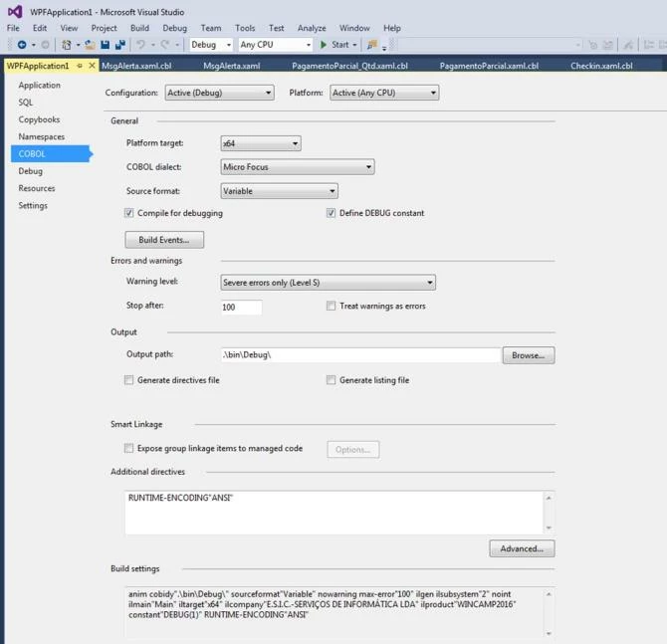Click Browse... for output path
Image resolution: width=667 pixels, height=644 pixels.
pyautogui.click(x=529, y=355)
